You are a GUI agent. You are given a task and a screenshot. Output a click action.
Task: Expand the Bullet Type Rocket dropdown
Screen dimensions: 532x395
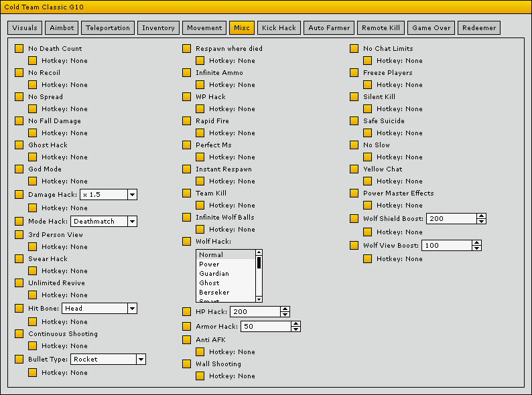pos(141,360)
